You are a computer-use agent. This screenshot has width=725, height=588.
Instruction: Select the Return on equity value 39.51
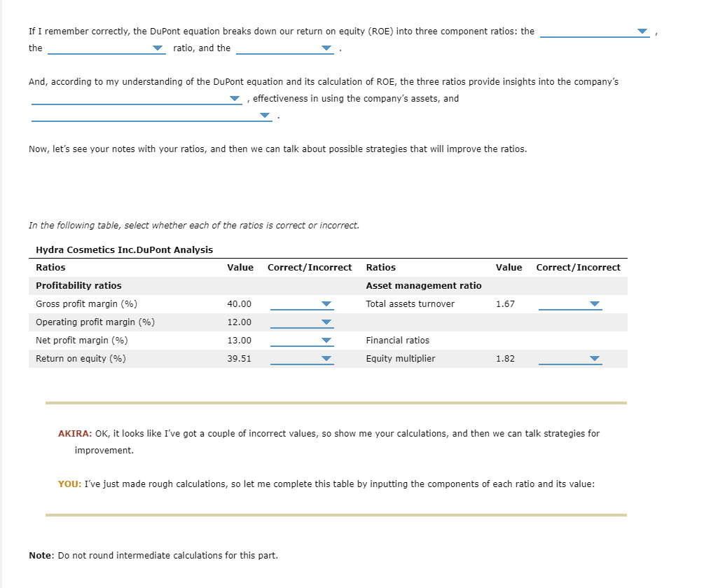pyautogui.click(x=240, y=358)
